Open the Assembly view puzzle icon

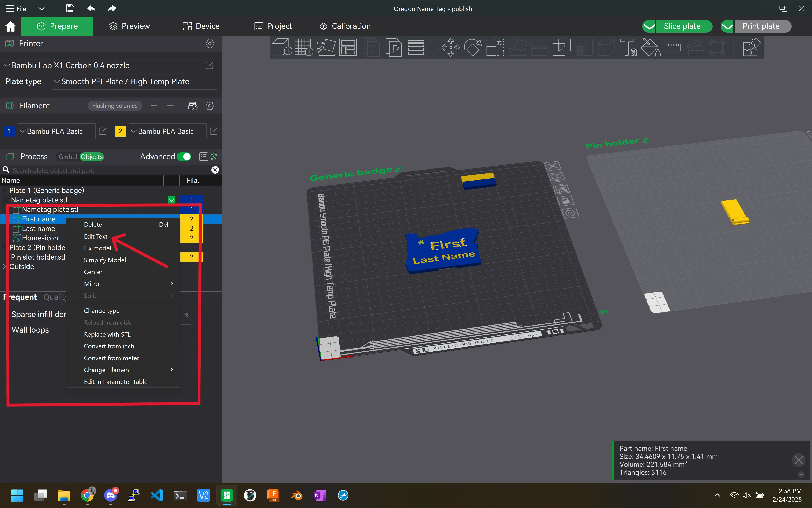point(752,47)
